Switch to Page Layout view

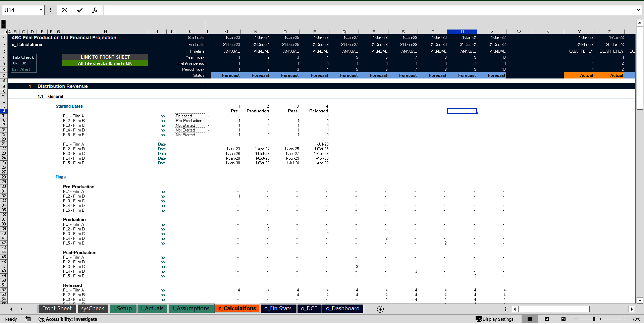[x=547, y=319]
